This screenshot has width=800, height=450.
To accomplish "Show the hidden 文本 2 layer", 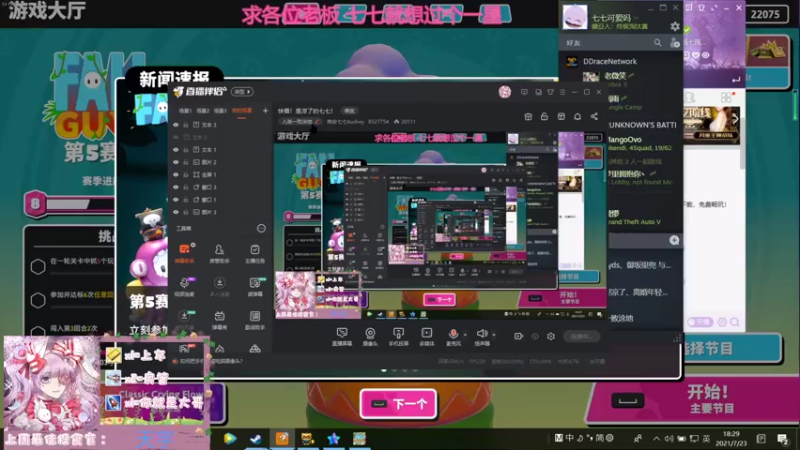I will (176, 137).
